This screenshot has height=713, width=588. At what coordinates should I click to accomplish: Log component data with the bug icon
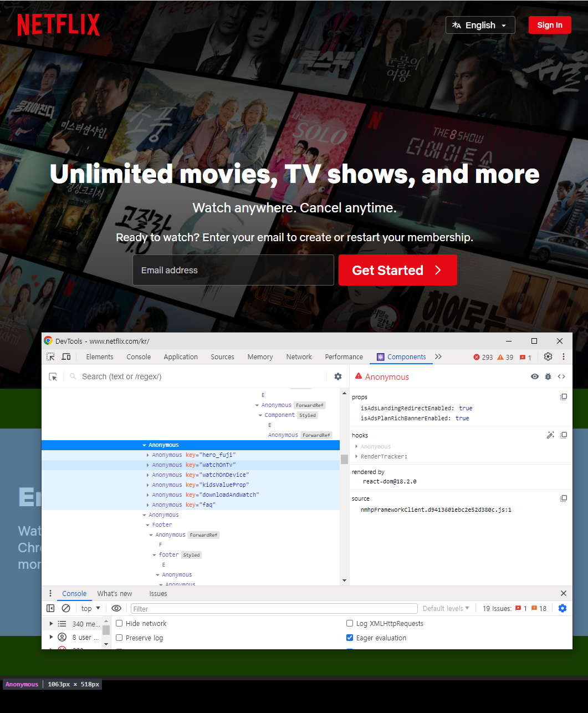[548, 377]
